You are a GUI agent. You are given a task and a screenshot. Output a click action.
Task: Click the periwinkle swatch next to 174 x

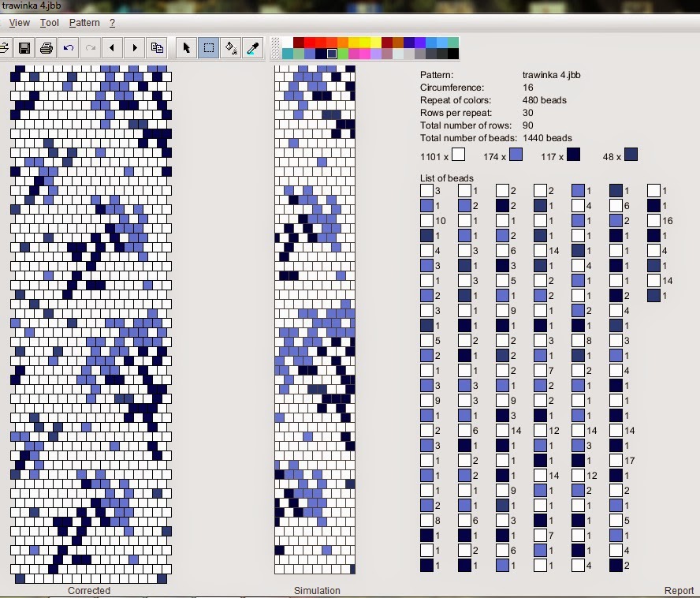point(516,155)
